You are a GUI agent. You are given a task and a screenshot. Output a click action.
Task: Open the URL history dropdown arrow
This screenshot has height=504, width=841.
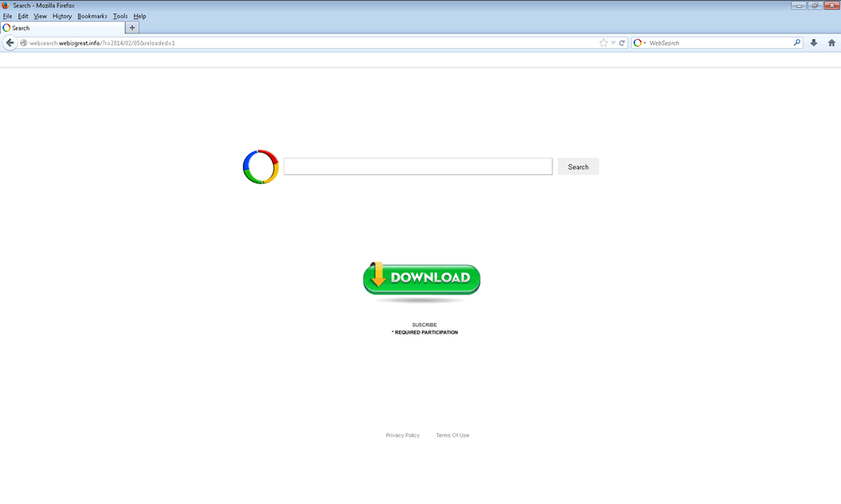(x=613, y=43)
